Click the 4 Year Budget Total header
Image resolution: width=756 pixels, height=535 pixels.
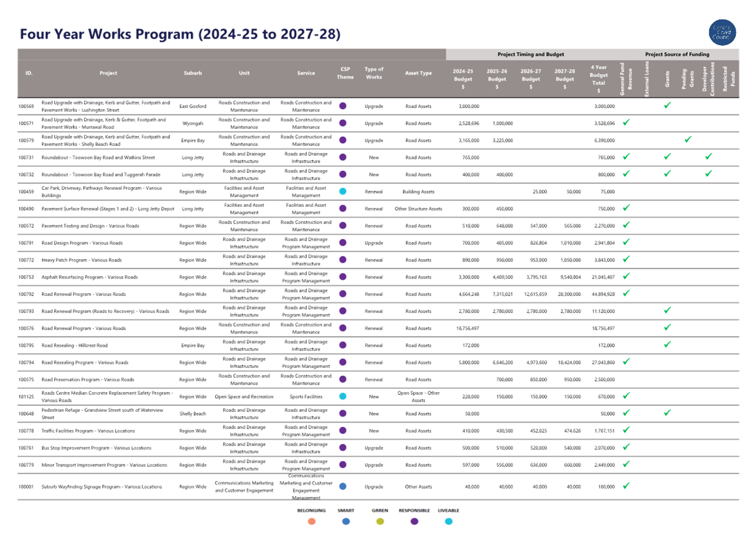tap(598, 79)
